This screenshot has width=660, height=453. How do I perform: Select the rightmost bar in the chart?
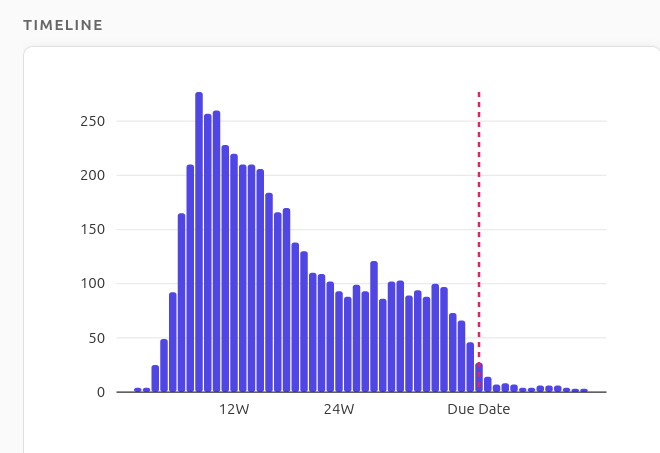pyautogui.click(x=584, y=390)
